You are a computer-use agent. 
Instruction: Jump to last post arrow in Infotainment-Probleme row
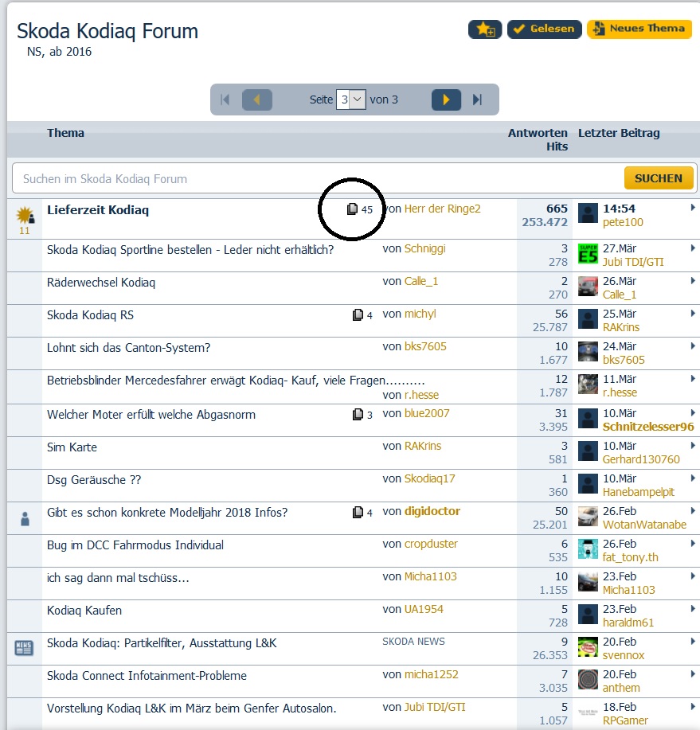coord(693,673)
